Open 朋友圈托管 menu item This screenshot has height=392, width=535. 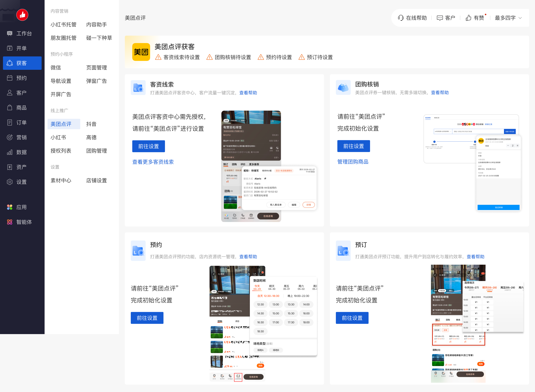pyautogui.click(x=63, y=38)
